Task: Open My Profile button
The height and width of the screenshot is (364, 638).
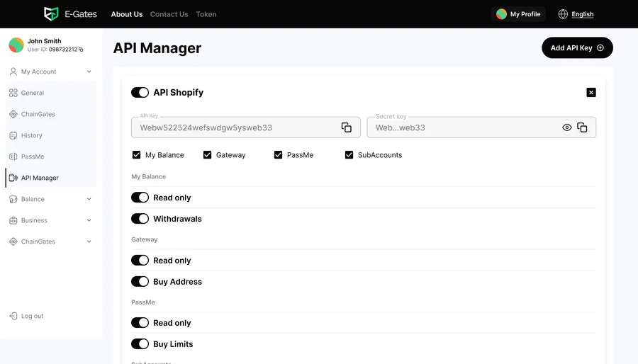Action: pyautogui.click(x=518, y=14)
